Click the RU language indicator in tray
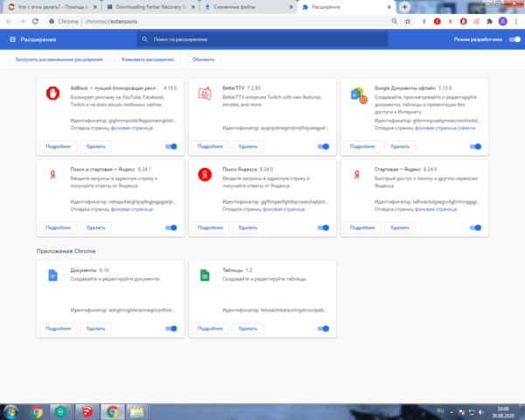This screenshot has height=420, width=525. [440, 411]
